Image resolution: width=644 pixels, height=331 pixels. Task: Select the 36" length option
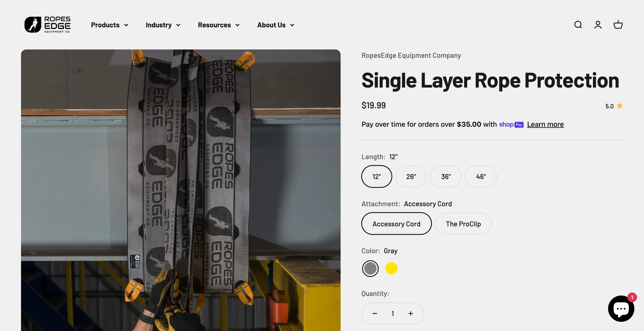[446, 176]
